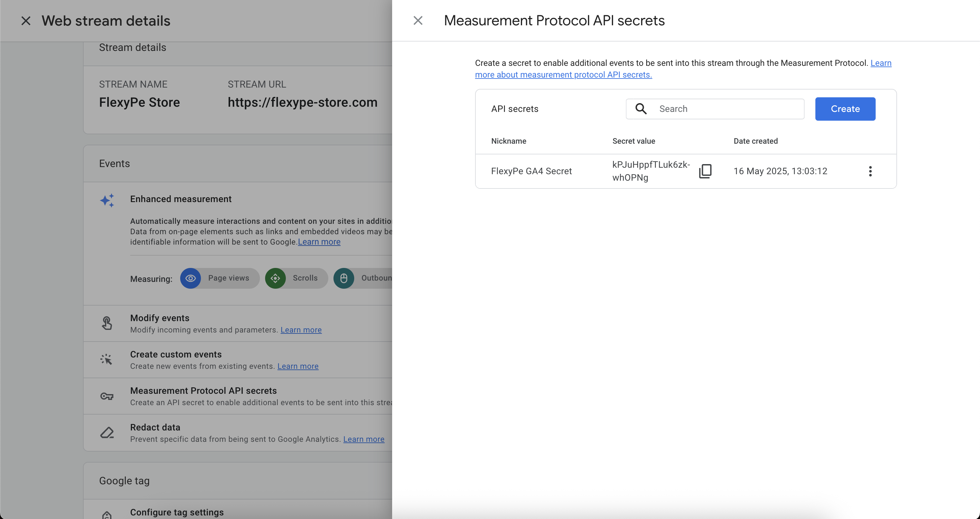Open Create custom events row

coord(176,355)
